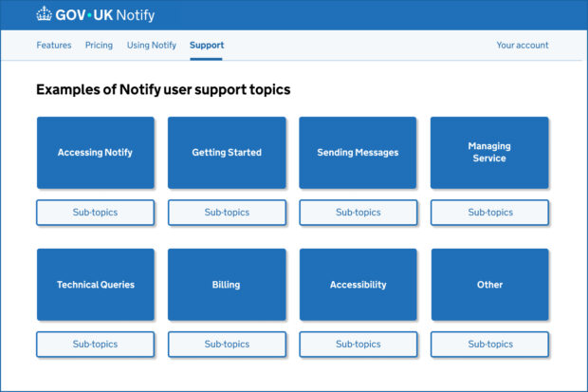The width and height of the screenshot is (588, 392).
Task: Expand Sub-topics under Billing
Action: [227, 345]
